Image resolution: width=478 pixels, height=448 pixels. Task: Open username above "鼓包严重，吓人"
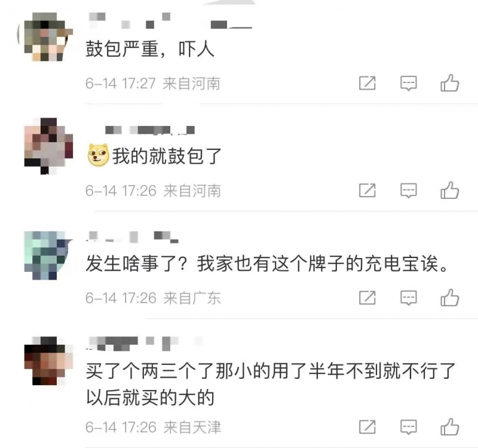[170, 22]
